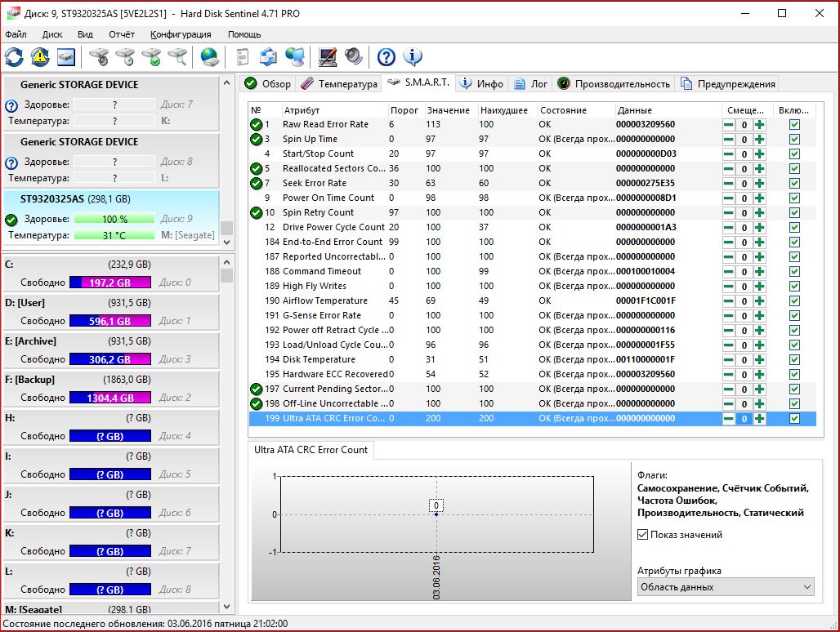Switch to the Температура tab
This screenshot has height=632, width=840.
pyautogui.click(x=339, y=83)
